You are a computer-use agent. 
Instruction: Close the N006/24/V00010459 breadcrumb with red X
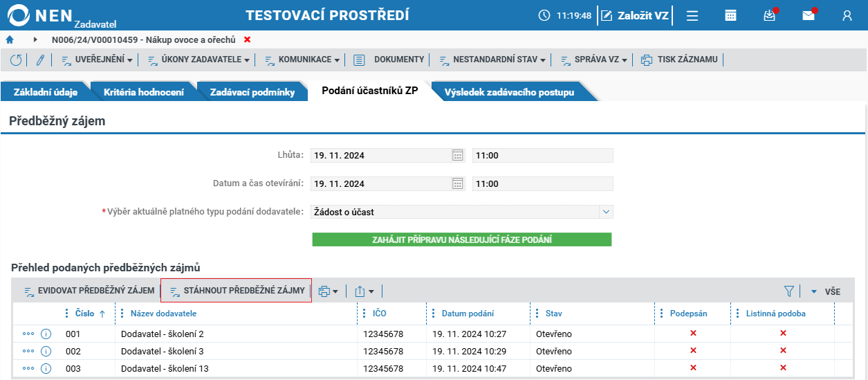(248, 39)
